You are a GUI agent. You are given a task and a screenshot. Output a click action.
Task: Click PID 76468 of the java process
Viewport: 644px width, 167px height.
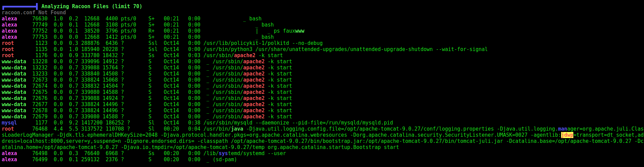[40, 129]
